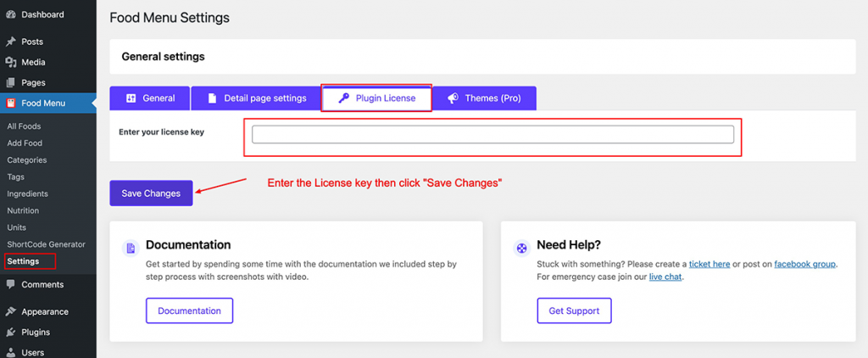The image size is (868, 358).
Task: Click the Posts pushpin icon
Action: coord(10,42)
